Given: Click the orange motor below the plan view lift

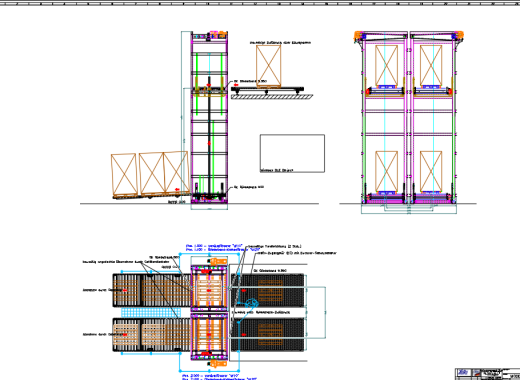Looking at the screenshot, I should (217, 364).
